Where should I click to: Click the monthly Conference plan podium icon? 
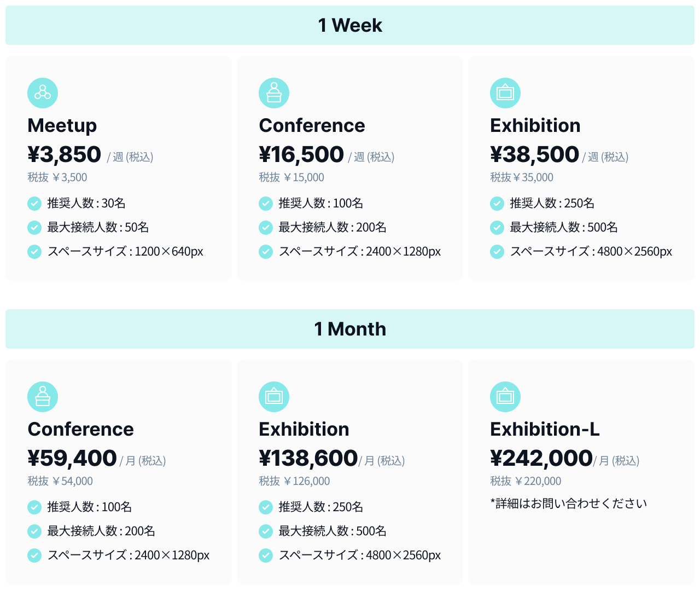pos(43,397)
